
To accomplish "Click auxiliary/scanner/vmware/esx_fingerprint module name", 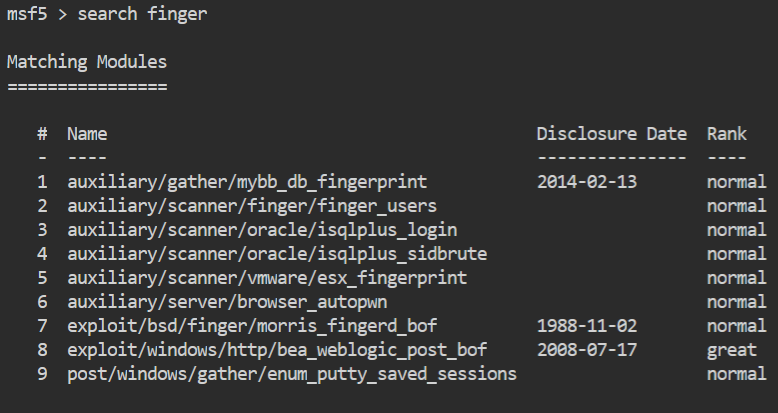I will [266, 278].
